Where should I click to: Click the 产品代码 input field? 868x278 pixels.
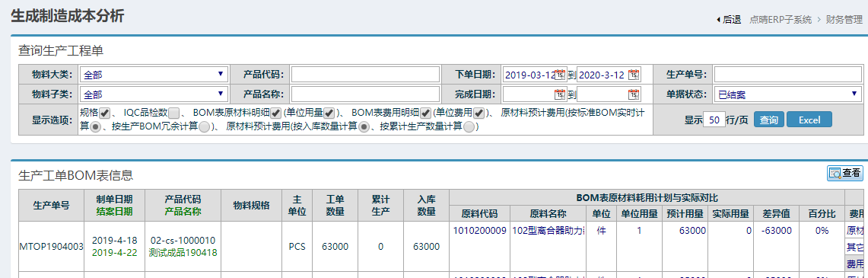pos(365,75)
